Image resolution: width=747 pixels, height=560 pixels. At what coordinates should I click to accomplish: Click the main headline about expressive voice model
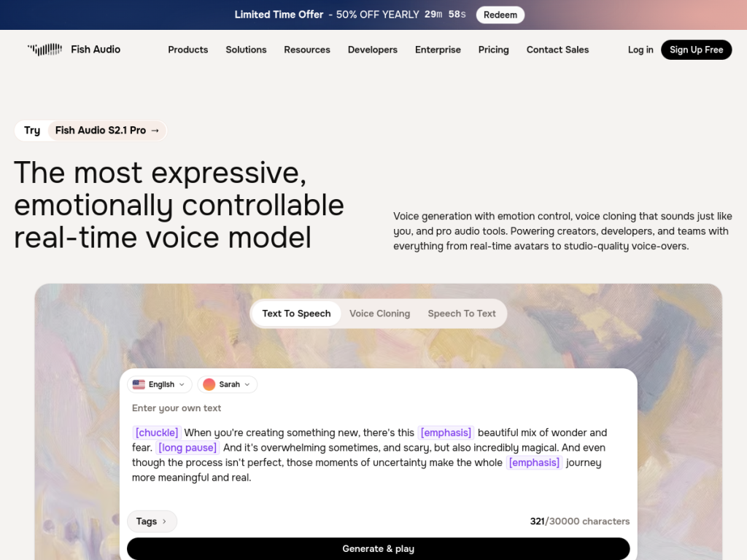click(179, 205)
